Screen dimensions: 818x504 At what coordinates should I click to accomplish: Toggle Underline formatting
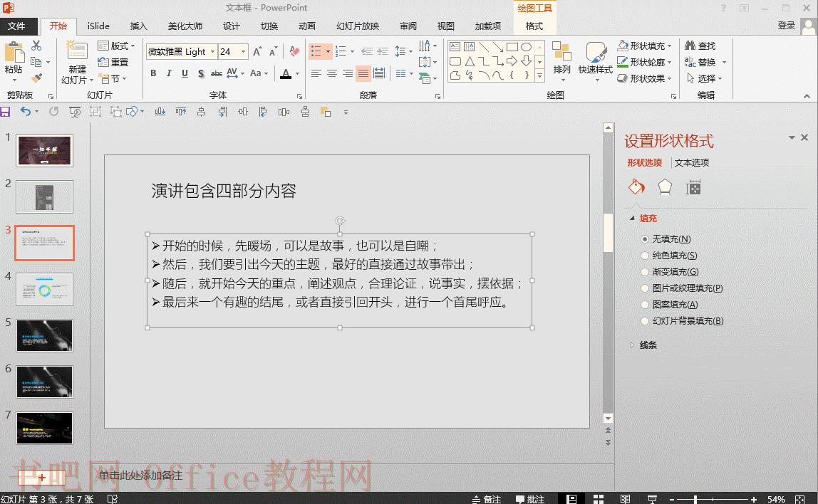[185, 73]
